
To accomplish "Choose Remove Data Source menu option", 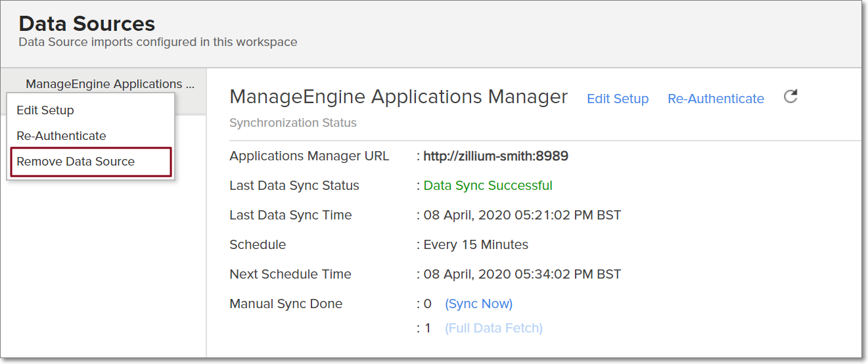I will 76,162.
